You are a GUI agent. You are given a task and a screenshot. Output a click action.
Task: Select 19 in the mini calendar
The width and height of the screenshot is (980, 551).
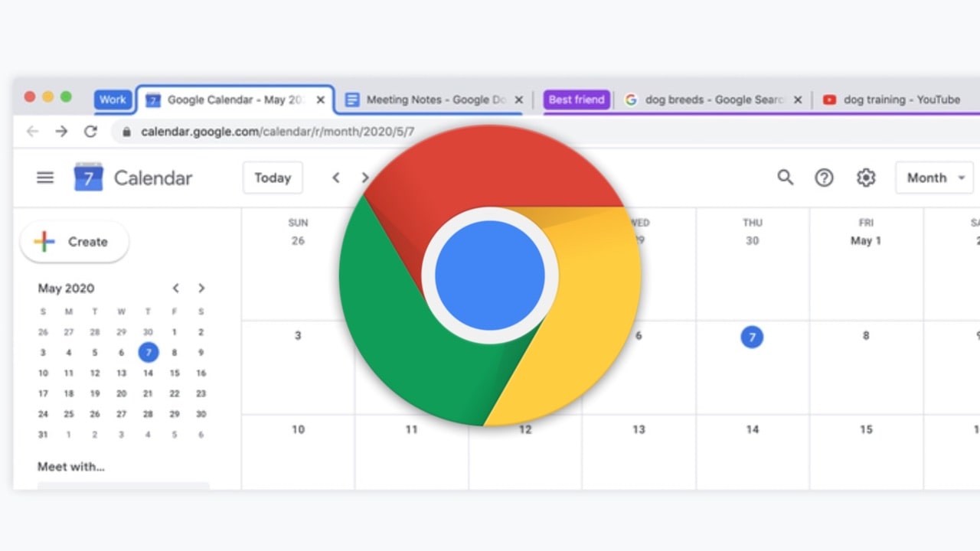pyautogui.click(x=95, y=393)
